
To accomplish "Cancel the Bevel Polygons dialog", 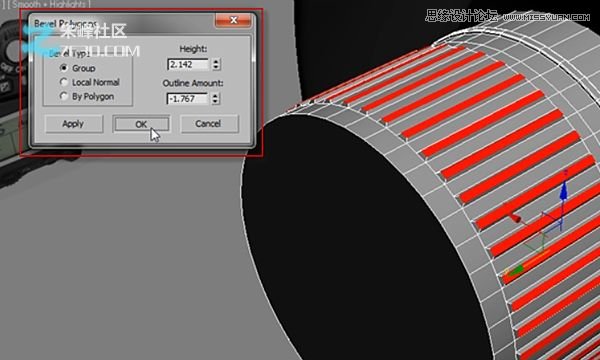I will (209, 124).
